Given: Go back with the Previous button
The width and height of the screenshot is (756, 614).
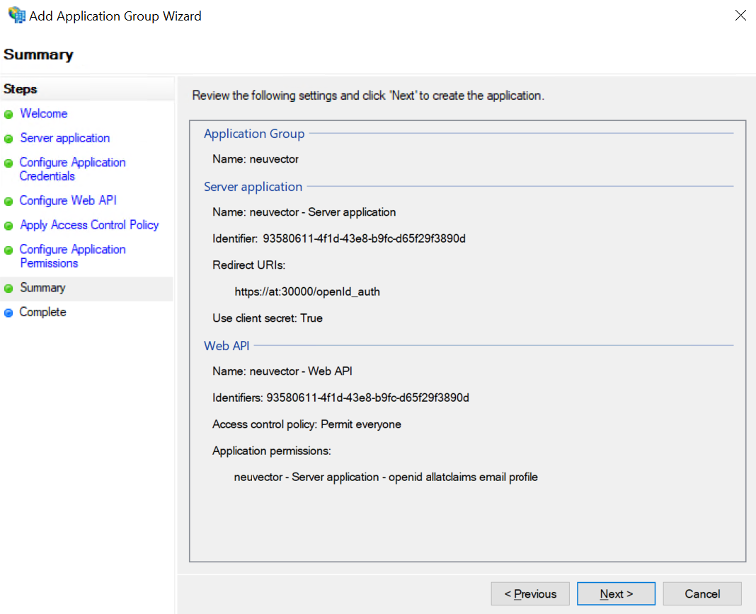Looking at the screenshot, I should pos(530,593).
